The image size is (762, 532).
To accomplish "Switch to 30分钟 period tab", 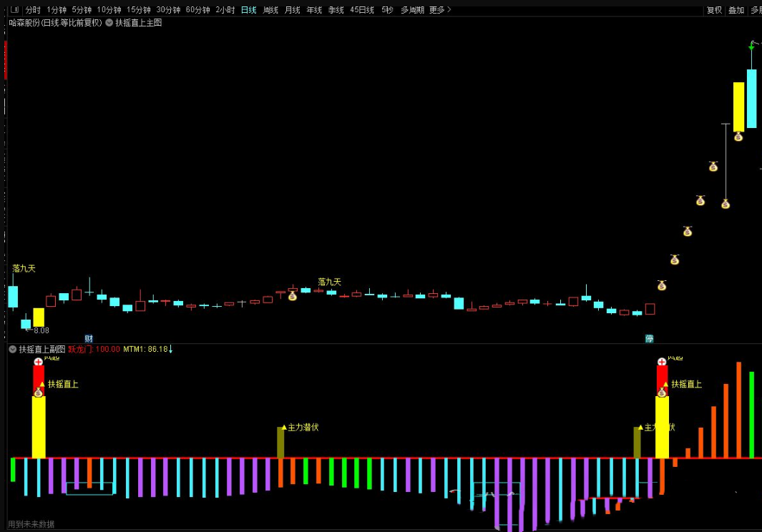I will click(168, 10).
